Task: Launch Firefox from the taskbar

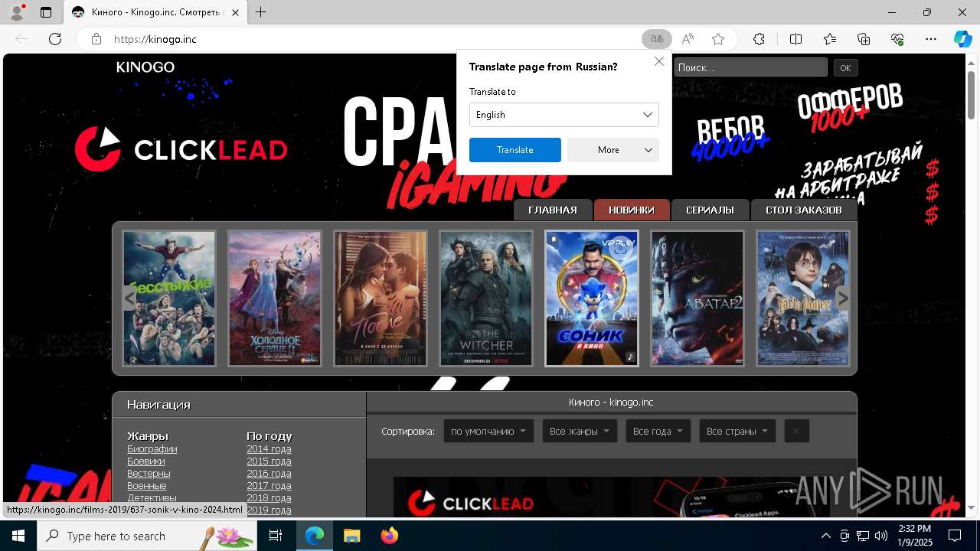Action: 389,536
